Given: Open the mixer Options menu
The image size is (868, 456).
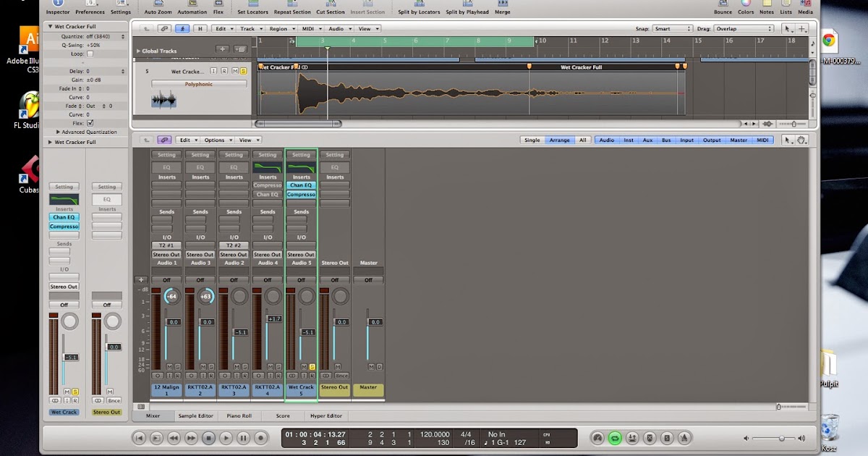Looking at the screenshot, I should pos(217,140).
